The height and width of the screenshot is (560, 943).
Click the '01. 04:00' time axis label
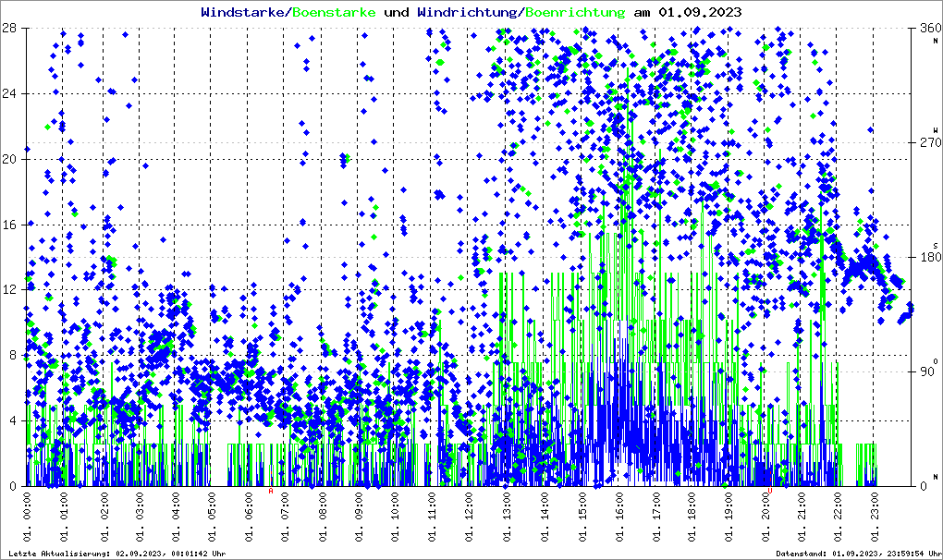(x=177, y=517)
